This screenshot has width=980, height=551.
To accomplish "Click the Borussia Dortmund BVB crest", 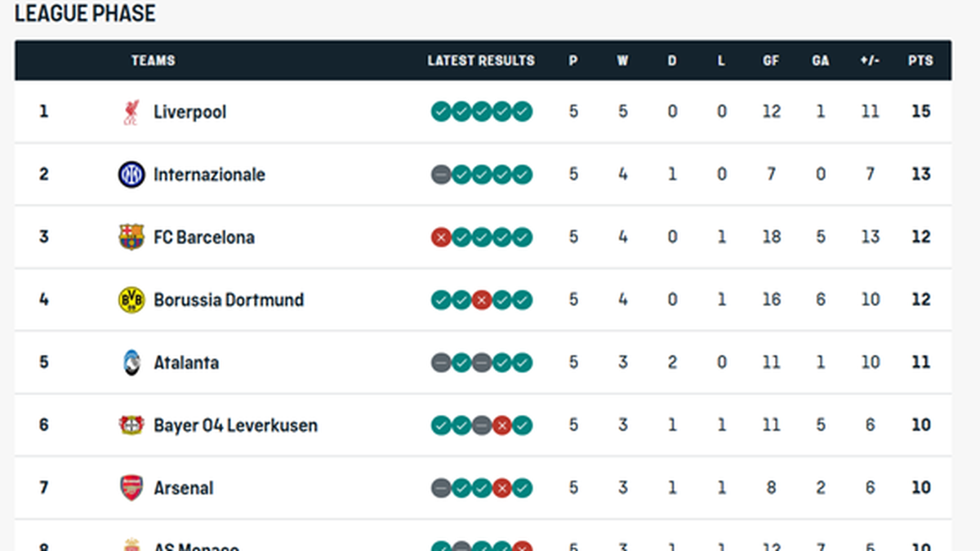I will (x=131, y=300).
